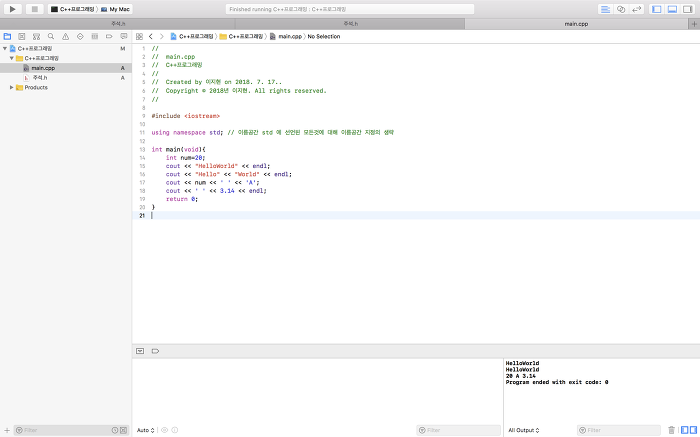Toggle the debug area panel
This screenshot has height=437, width=700.
tap(672, 9)
